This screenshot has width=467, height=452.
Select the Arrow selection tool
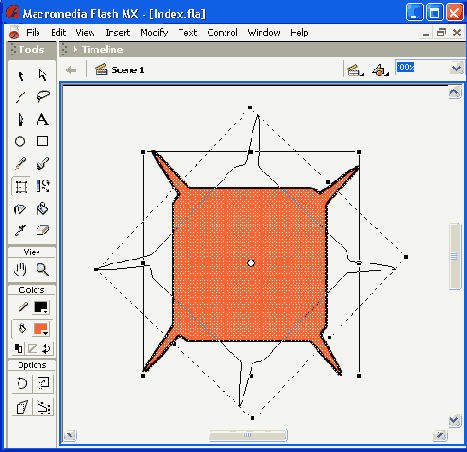click(x=21, y=76)
